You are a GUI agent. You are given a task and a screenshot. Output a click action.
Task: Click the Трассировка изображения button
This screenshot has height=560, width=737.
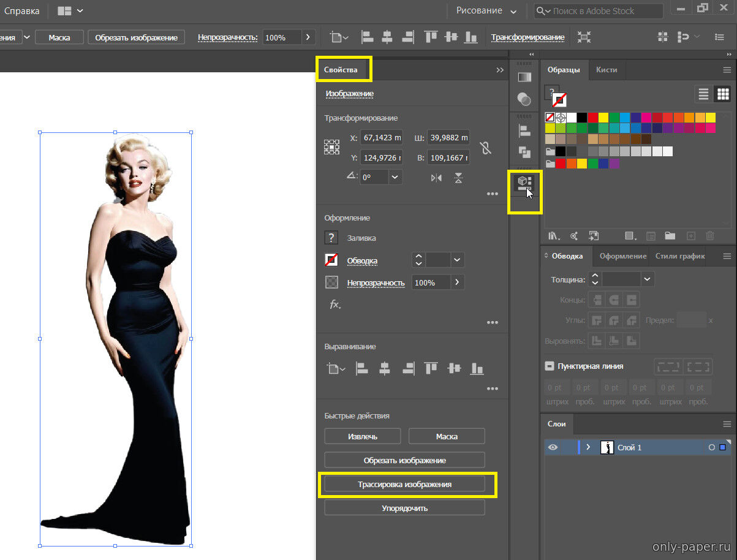click(404, 484)
